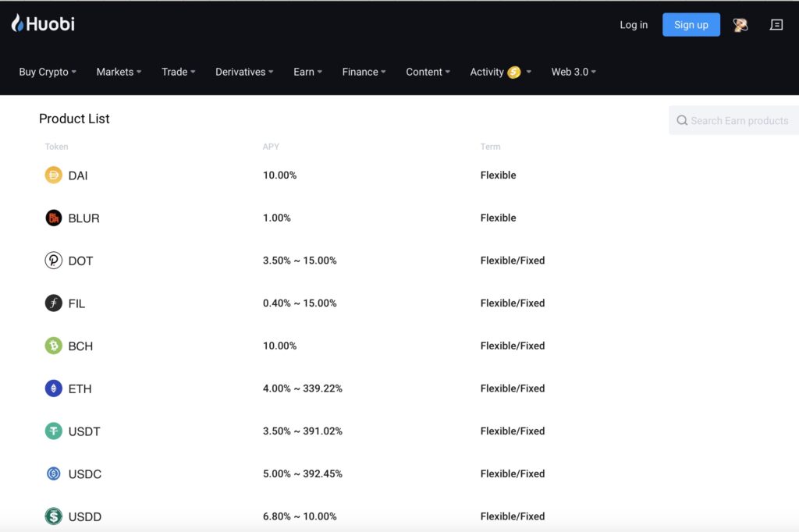This screenshot has height=532, width=799.
Task: Click the 10.00% APY in DAI row
Action: tap(280, 175)
